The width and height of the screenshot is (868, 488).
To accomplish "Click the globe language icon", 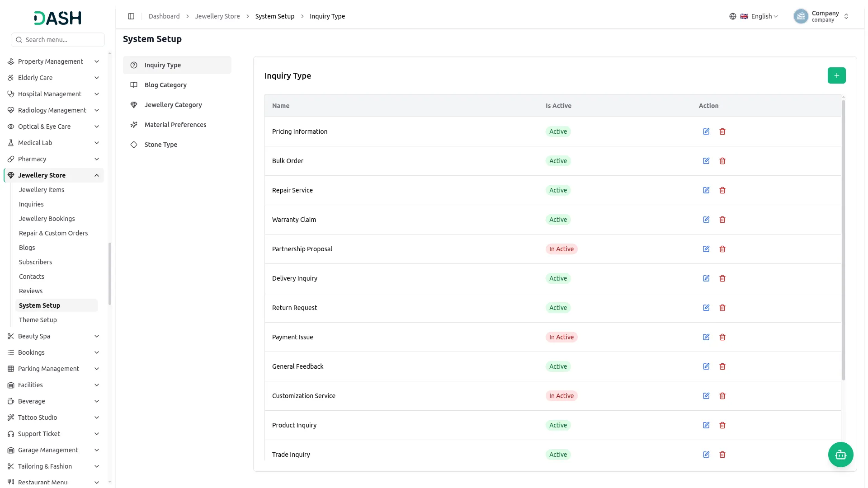I will click(x=733, y=16).
